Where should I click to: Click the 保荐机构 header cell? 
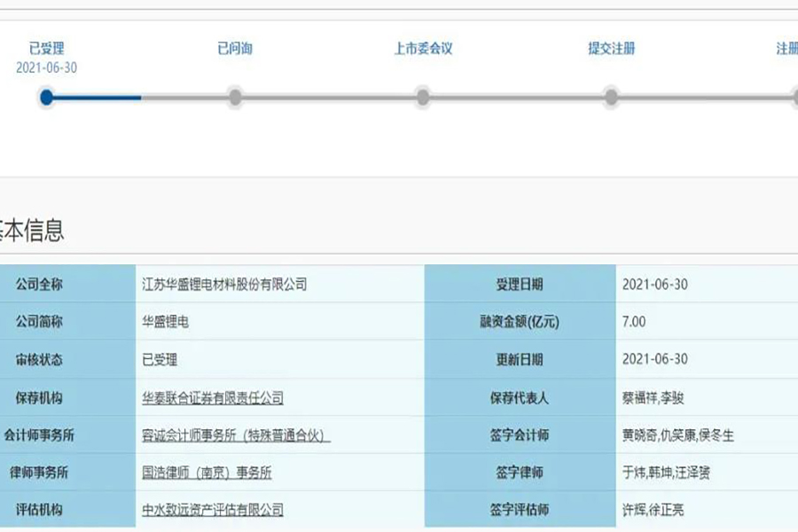(x=67, y=397)
